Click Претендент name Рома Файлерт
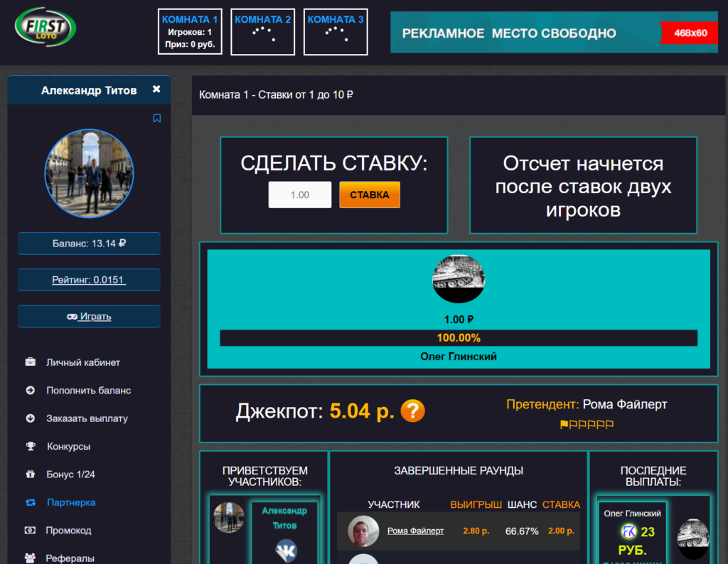728x564 pixels. point(625,404)
